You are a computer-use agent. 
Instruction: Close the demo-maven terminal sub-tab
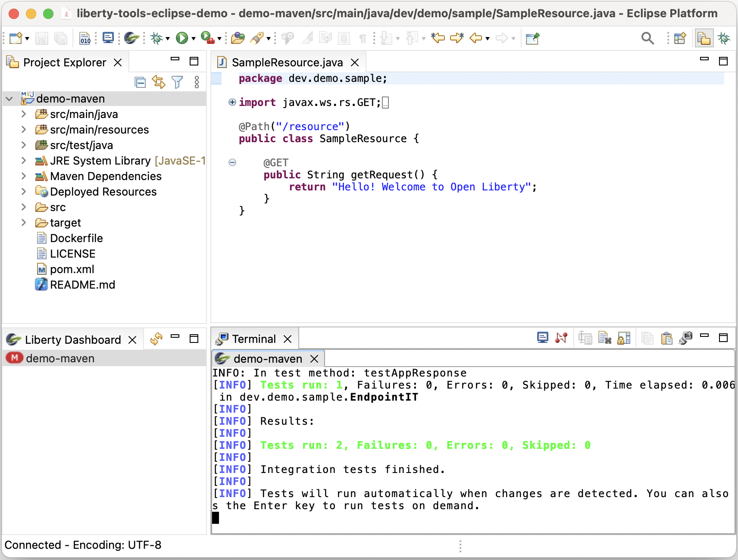click(x=314, y=359)
